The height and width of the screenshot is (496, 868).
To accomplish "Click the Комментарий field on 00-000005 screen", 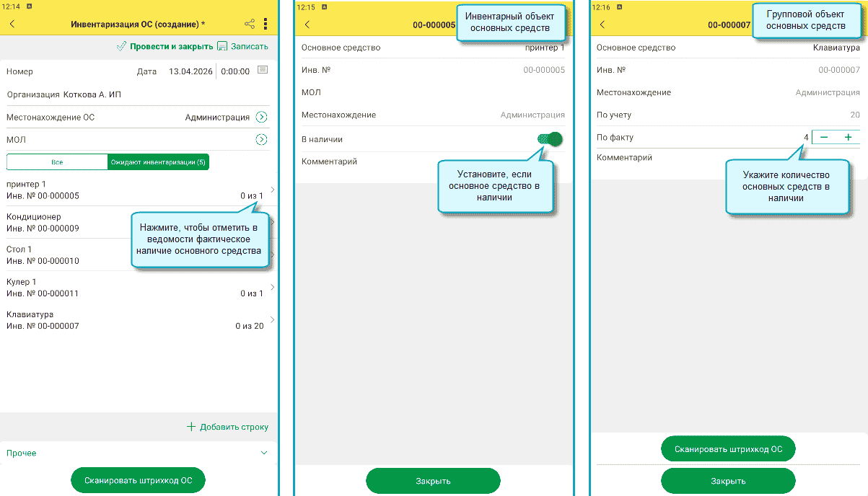I will coord(433,161).
